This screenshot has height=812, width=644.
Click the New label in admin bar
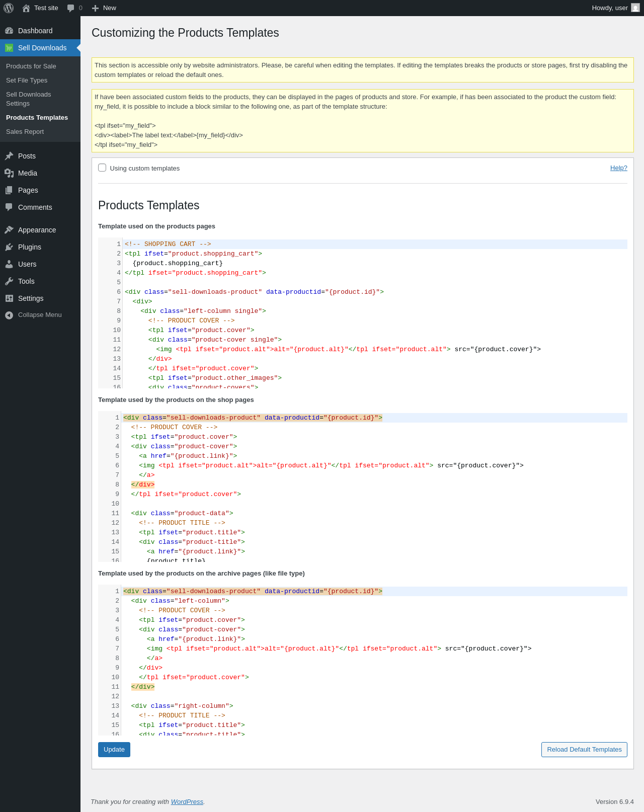click(x=110, y=8)
